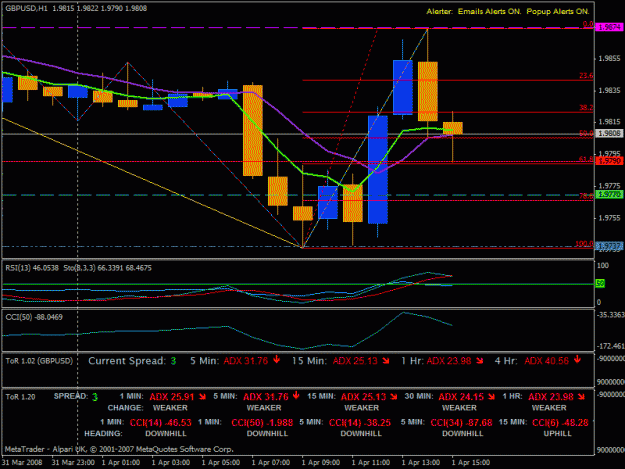This screenshot has width=625, height=469.
Task: Click the RSI(13) 46.0538 indicator label
Action: click(x=32, y=268)
